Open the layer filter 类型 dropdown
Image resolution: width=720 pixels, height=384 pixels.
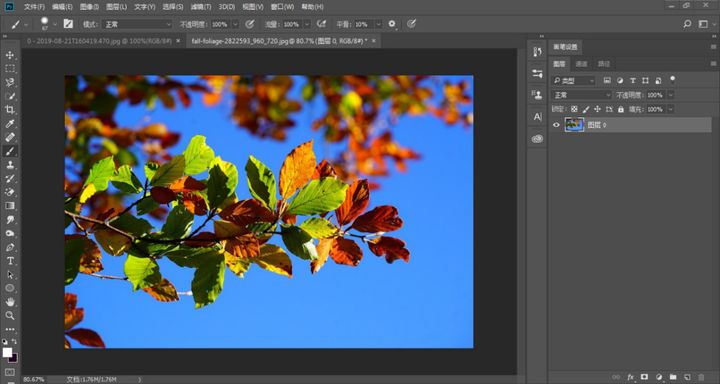tap(573, 81)
